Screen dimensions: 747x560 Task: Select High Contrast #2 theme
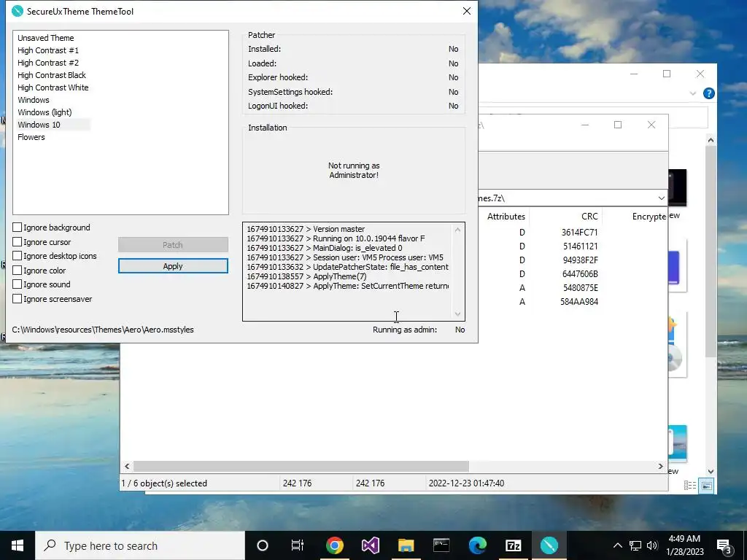click(x=48, y=63)
